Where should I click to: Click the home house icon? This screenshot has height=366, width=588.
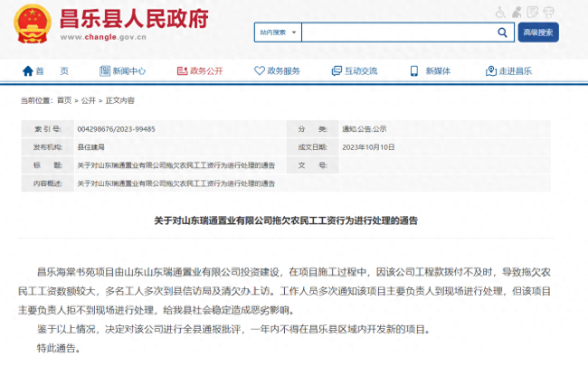[28, 70]
